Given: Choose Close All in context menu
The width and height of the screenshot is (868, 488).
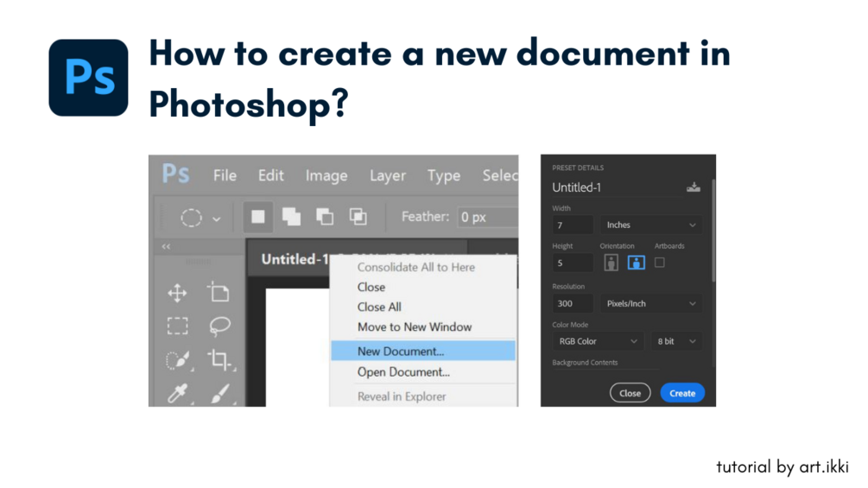Looking at the screenshot, I should [x=379, y=307].
